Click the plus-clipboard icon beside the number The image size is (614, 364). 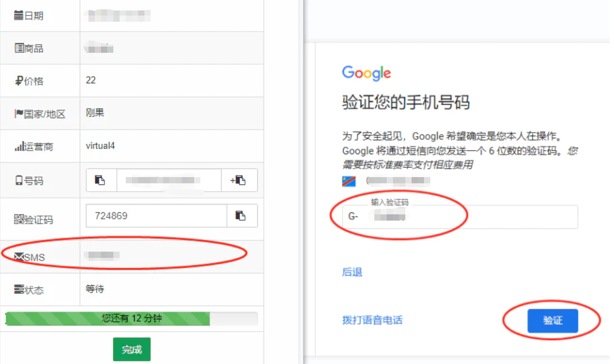pyautogui.click(x=239, y=180)
